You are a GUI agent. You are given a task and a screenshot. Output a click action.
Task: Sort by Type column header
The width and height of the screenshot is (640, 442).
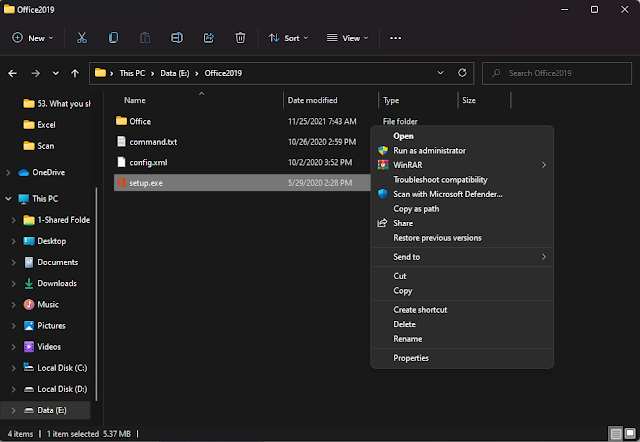(x=391, y=100)
